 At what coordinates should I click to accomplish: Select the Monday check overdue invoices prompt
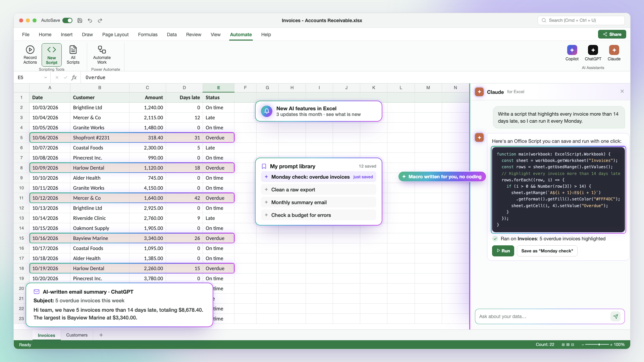[x=318, y=177]
